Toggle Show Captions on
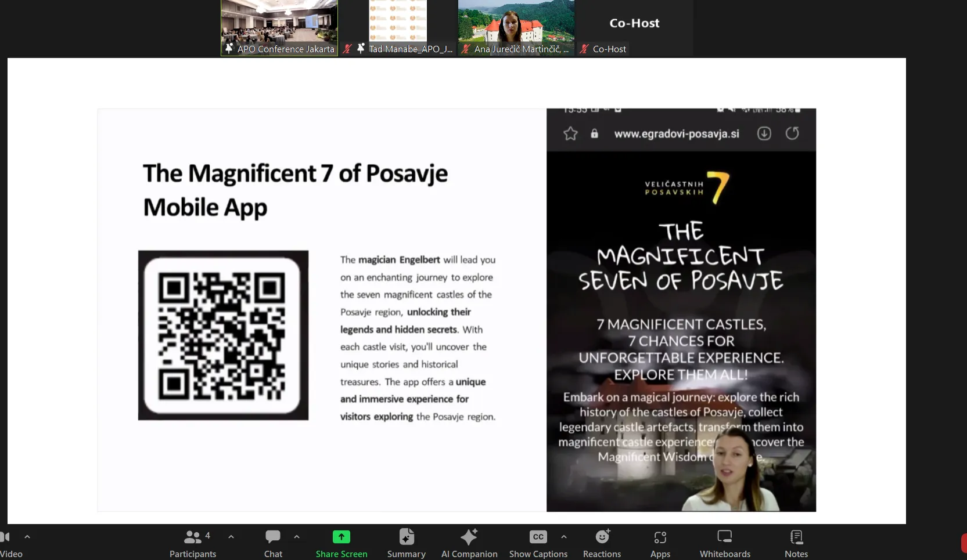This screenshot has height=560, width=967. tap(538, 543)
